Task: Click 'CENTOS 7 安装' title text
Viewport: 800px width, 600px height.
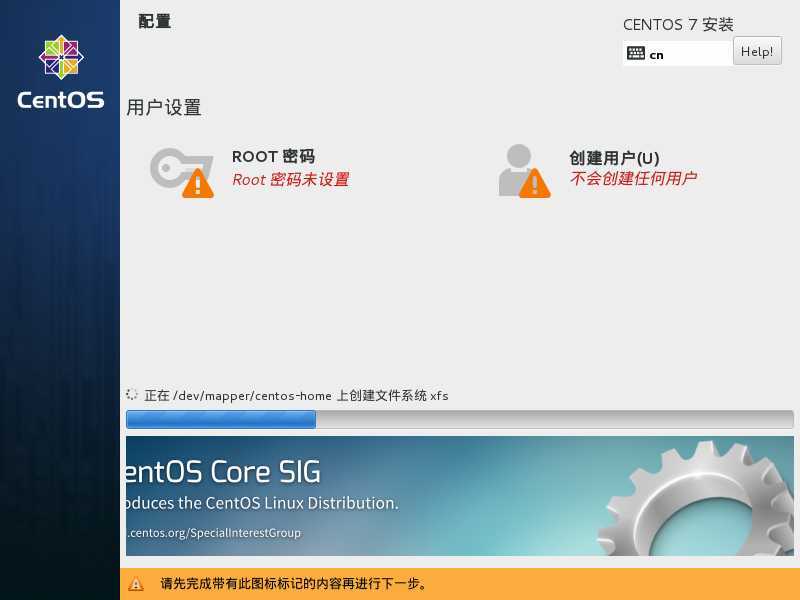Action: click(x=678, y=24)
